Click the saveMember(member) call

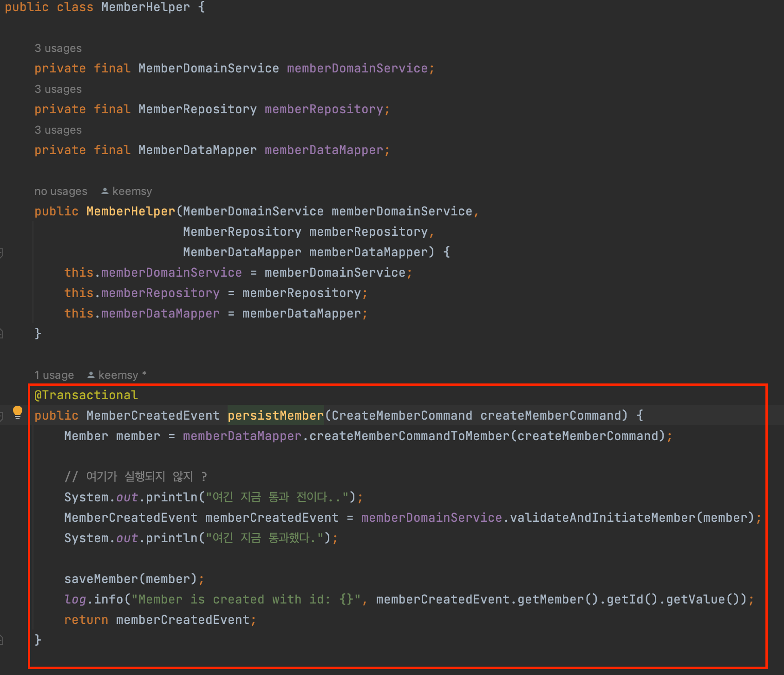tap(134, 579)
